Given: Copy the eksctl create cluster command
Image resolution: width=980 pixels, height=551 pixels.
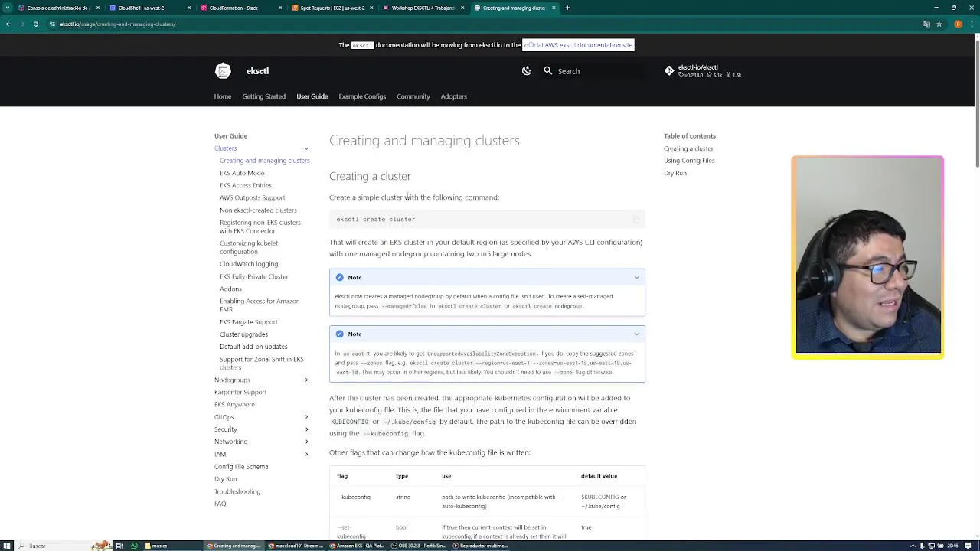Looking at the screenshot, I should point(635,220).
